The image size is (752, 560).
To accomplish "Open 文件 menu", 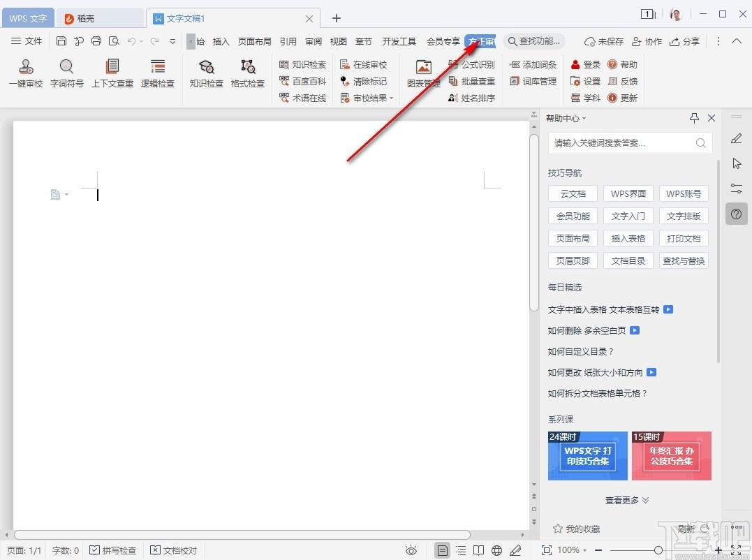I will [27, 41].
